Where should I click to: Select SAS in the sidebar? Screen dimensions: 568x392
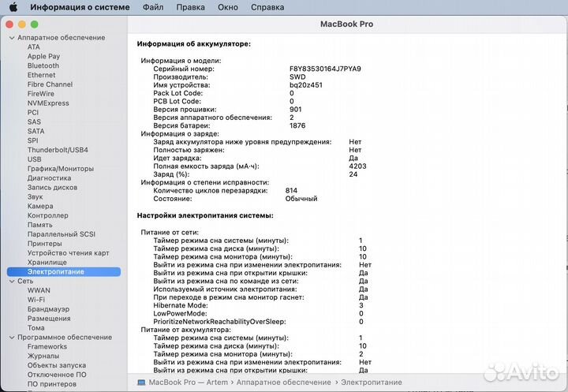[x=34, y=121]
